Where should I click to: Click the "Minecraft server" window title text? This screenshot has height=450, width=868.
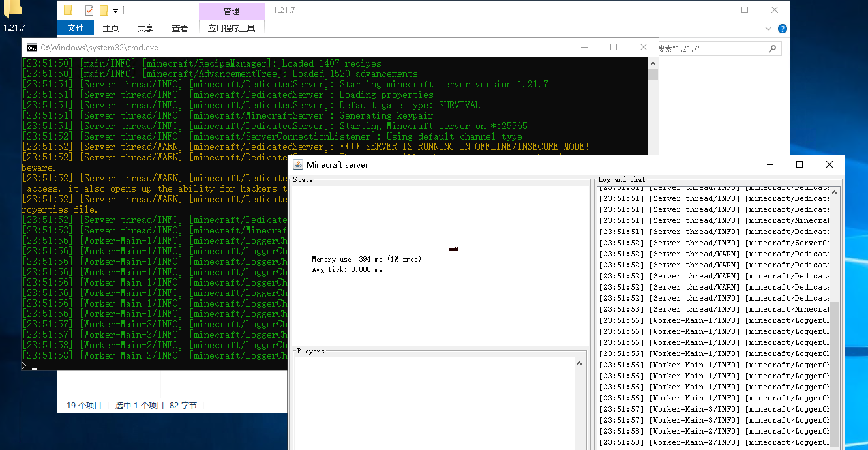337,164
